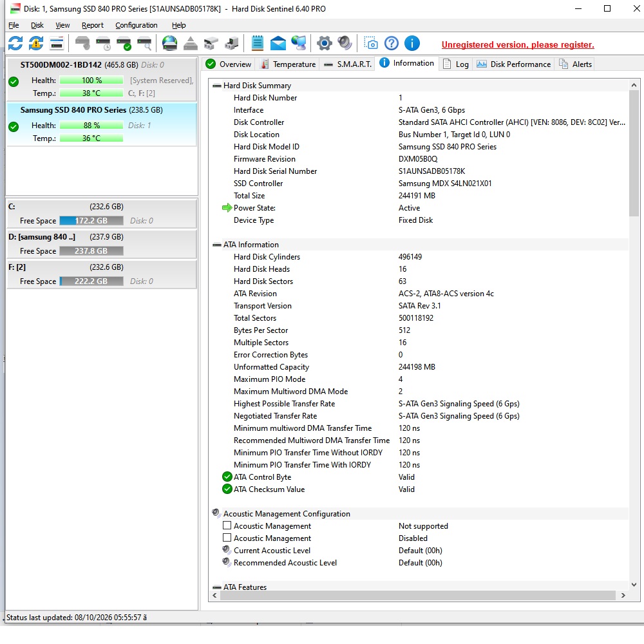Click speaker icon beside Current Acoustic Level

tap(226, 550)
